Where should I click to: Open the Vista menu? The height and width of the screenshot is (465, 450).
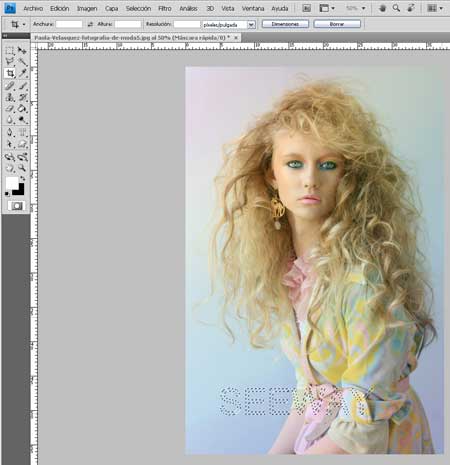pos(228,9)
